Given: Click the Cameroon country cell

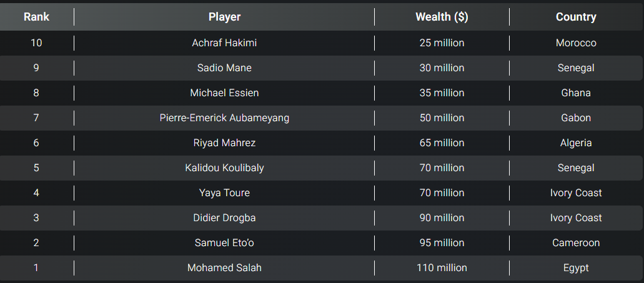Looking at the screenshot, I should pyautogui.click(x=576, y=243).
